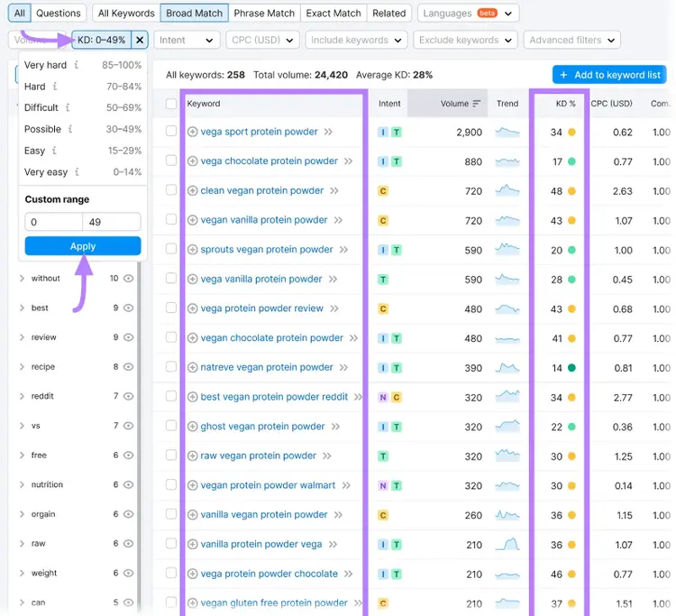Open 'best vegan protein powder reddit' keyword link
The image size is (676, 616).
click(x=274, y=397)
